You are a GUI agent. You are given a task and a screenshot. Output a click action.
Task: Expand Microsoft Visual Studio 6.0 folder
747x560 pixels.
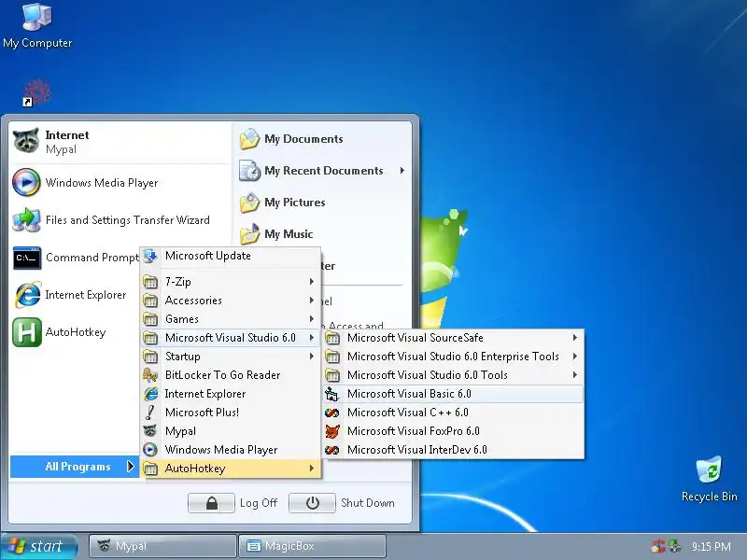[x=231, y=338]
